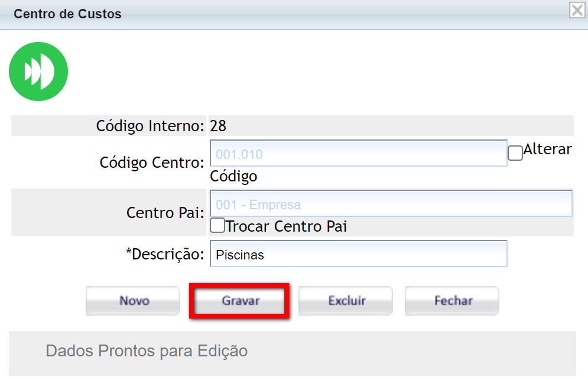Select the Centro Pai field with 001 - Empresa
588x380 pixels.
390,204
